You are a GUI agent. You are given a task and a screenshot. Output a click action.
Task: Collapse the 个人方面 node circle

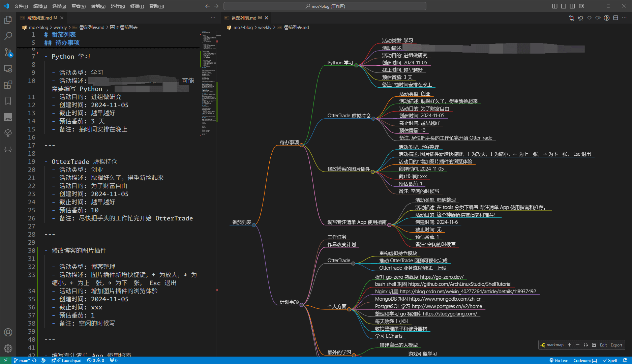pos(349,309)
